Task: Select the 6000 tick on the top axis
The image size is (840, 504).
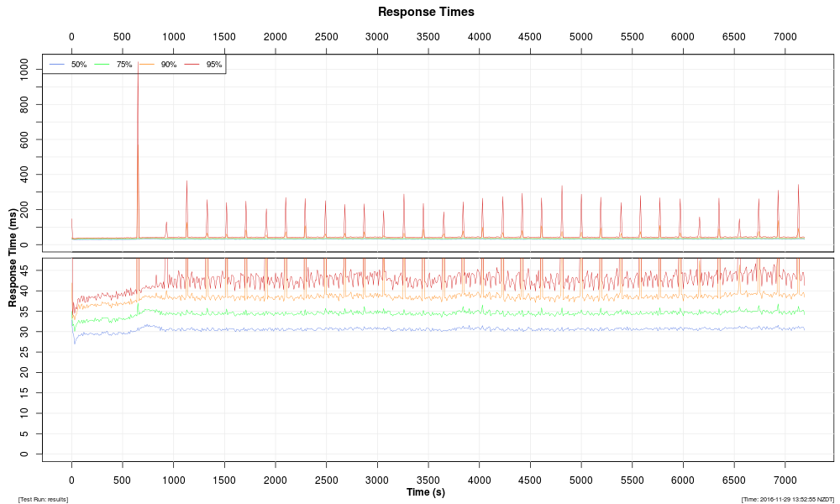Action: pyautogui.click(x=683, y=37)
